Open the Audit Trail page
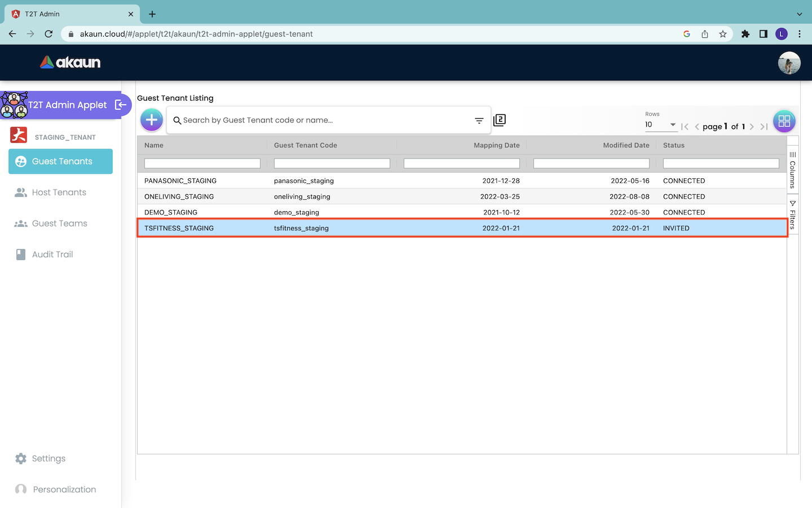This screenshot has width=812, height=508. point(52,255)
